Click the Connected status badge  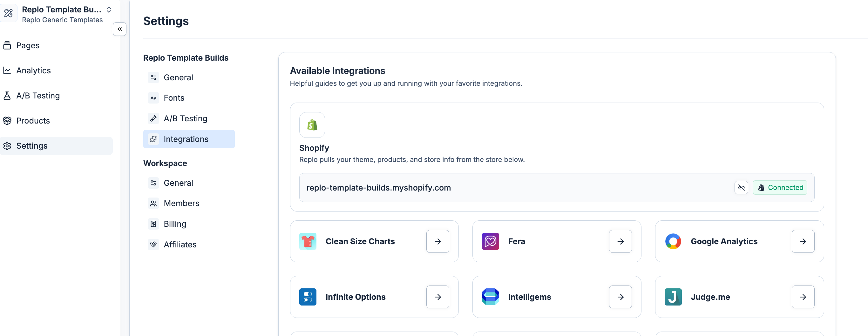(780, 187)
